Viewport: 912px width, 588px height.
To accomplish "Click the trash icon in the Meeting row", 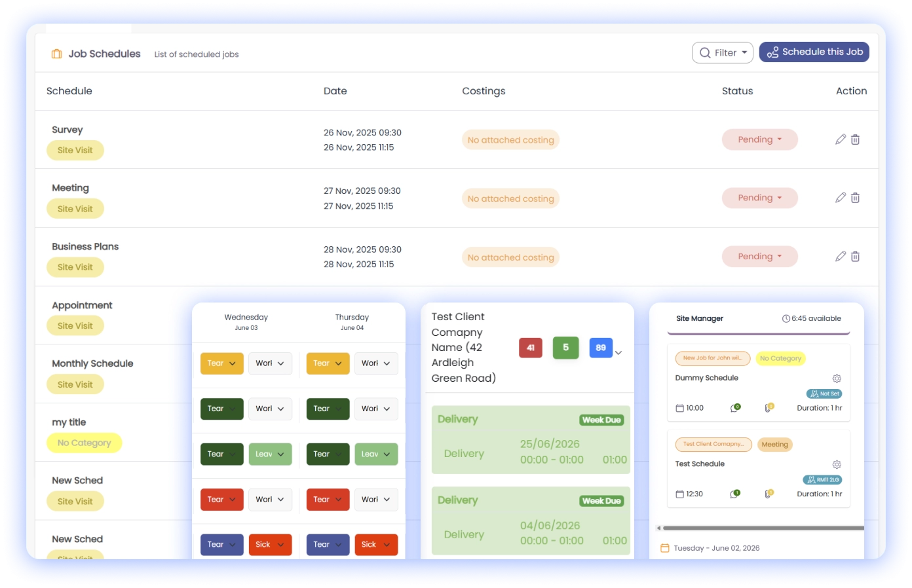I will pos(855,198).
